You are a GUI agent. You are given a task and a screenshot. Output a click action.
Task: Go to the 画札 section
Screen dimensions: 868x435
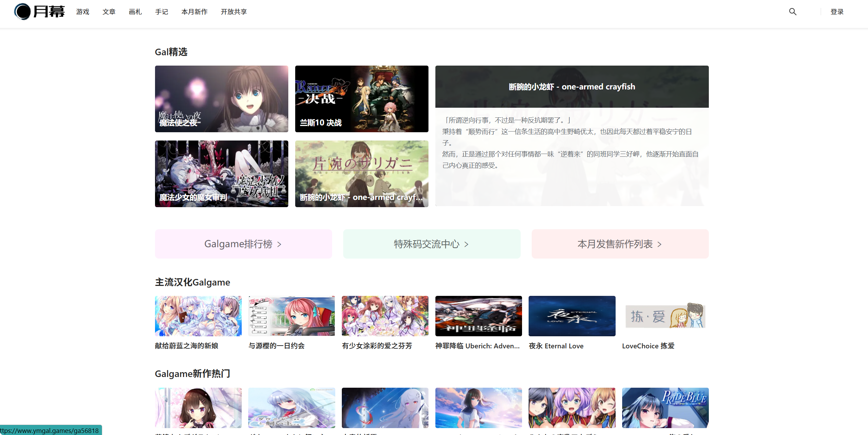(x=135, y=12)
